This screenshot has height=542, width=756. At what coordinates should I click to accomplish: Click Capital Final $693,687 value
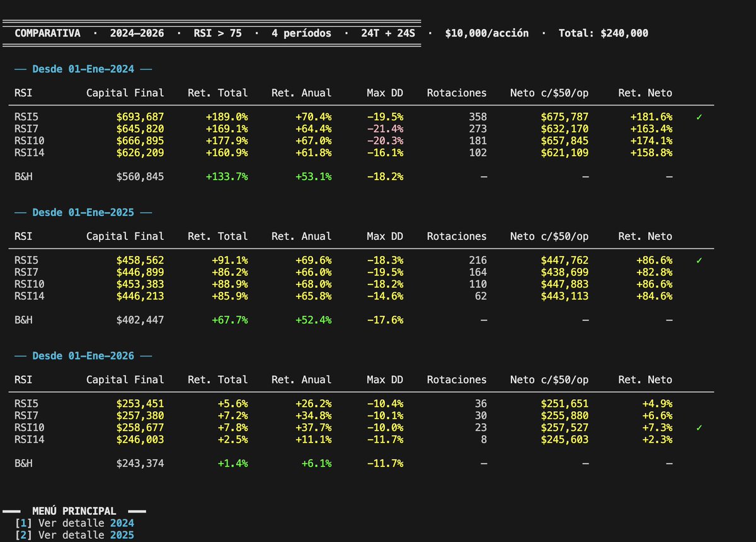140,117
